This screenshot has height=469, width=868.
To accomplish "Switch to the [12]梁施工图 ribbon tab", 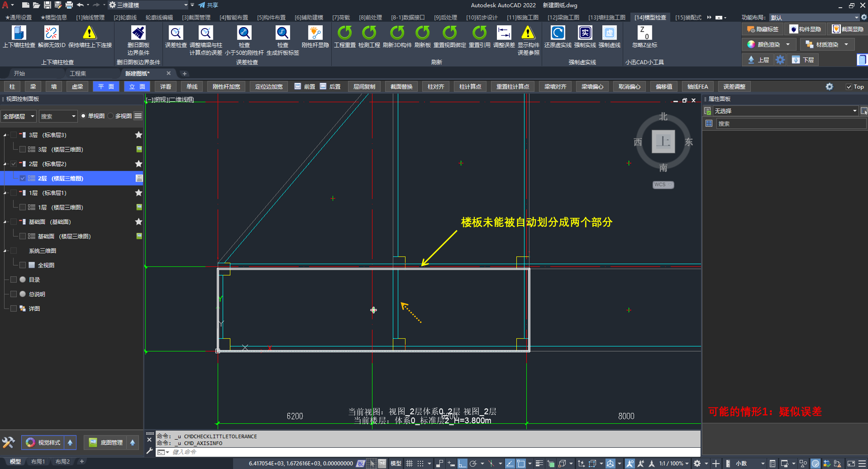I will 563,18.
